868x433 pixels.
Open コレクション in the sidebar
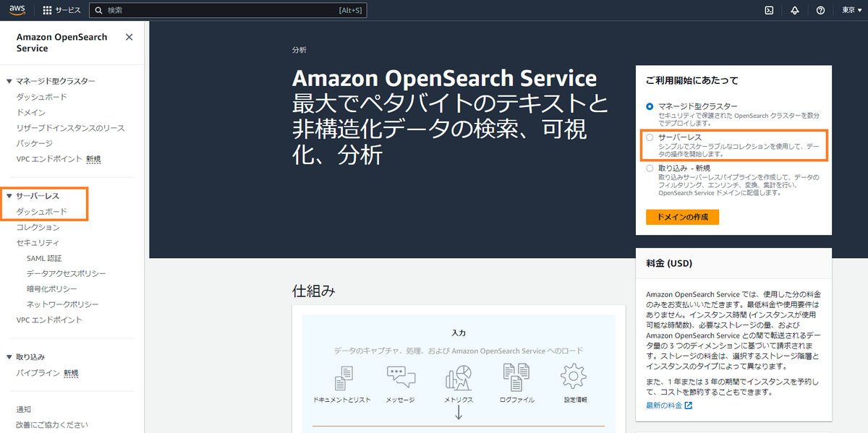coord(38,227)
